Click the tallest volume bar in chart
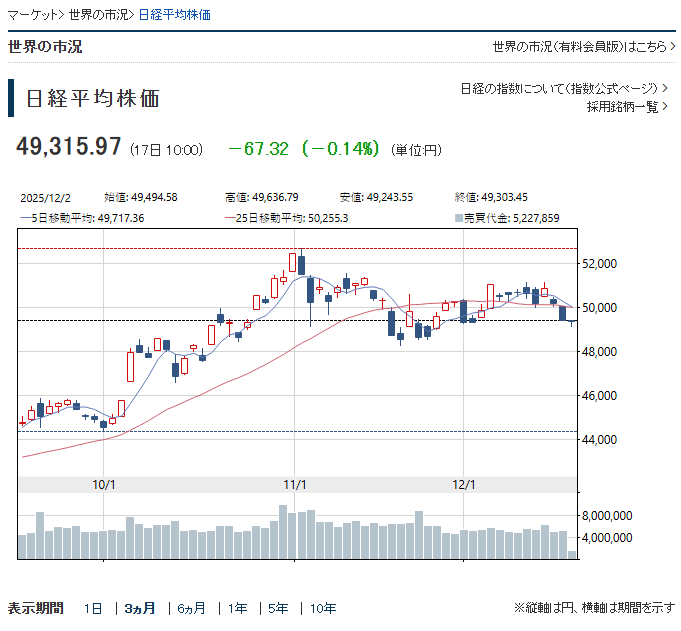 click(x=284, y=531)
